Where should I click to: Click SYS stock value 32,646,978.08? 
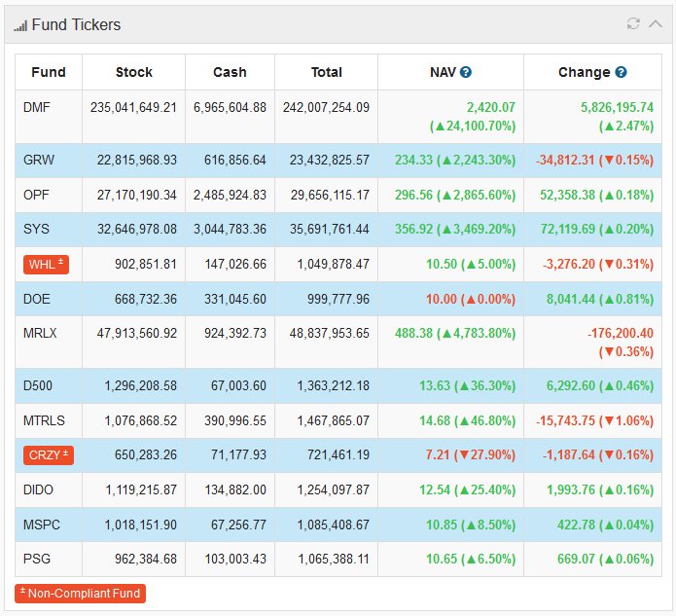click(137, 229)
